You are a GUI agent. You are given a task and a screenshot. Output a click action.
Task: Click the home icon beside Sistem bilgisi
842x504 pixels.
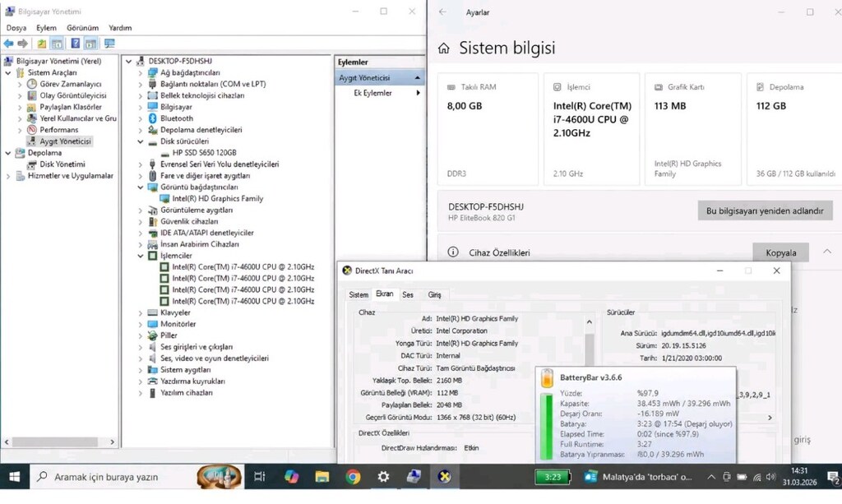[x=443, y=49]
